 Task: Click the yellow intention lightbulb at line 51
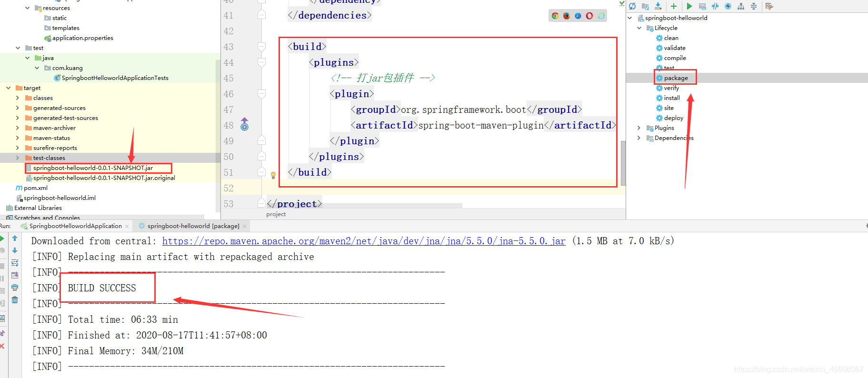tap(273, 175)
